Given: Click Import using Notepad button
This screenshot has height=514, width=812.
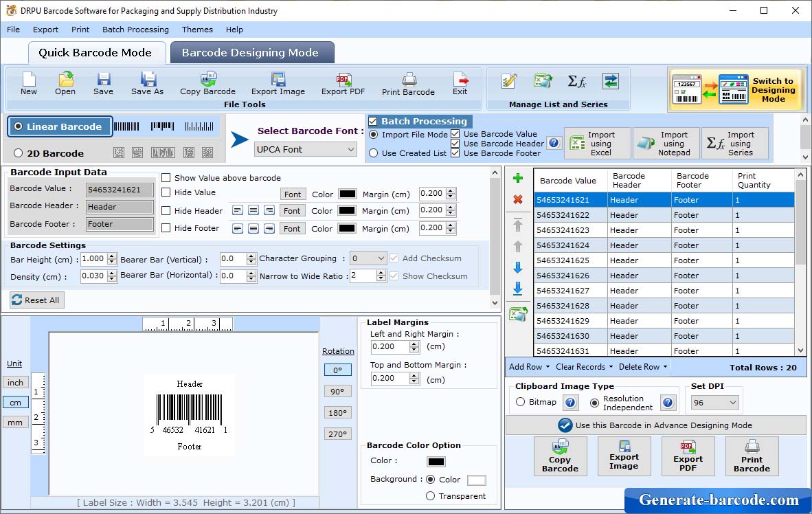Looking at the screenshot, I should coord(666,144).
